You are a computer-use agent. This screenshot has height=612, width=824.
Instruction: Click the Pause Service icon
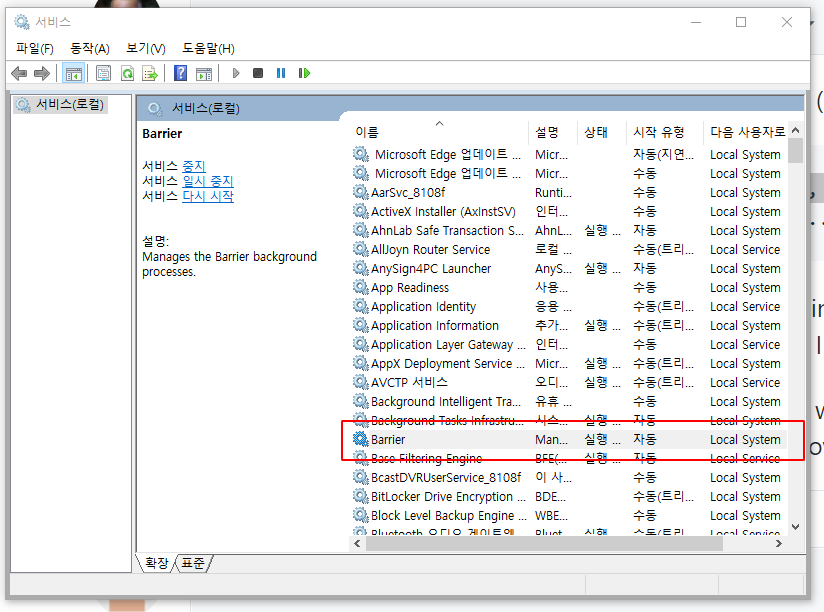281,73
